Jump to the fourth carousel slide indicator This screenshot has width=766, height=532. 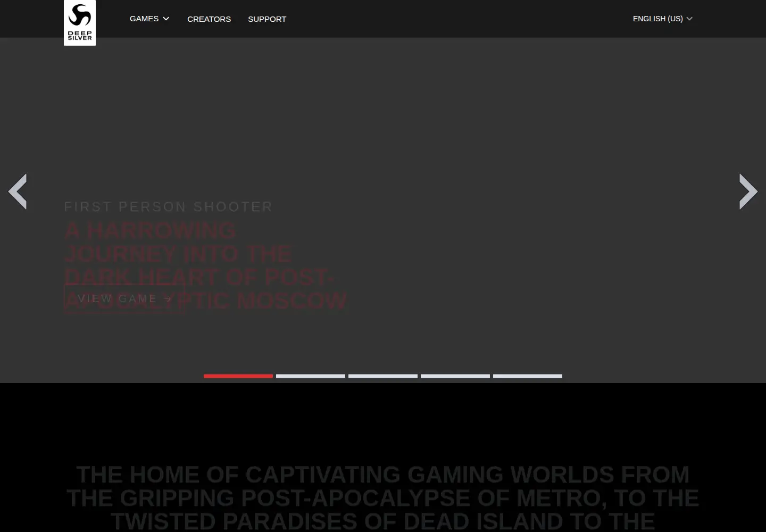click(x=455, y=376)
